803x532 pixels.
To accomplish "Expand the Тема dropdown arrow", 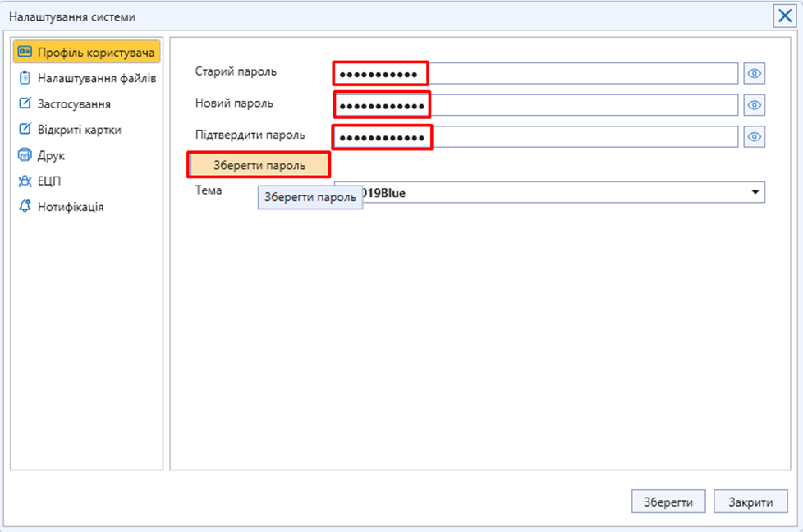I will (755, 193).
